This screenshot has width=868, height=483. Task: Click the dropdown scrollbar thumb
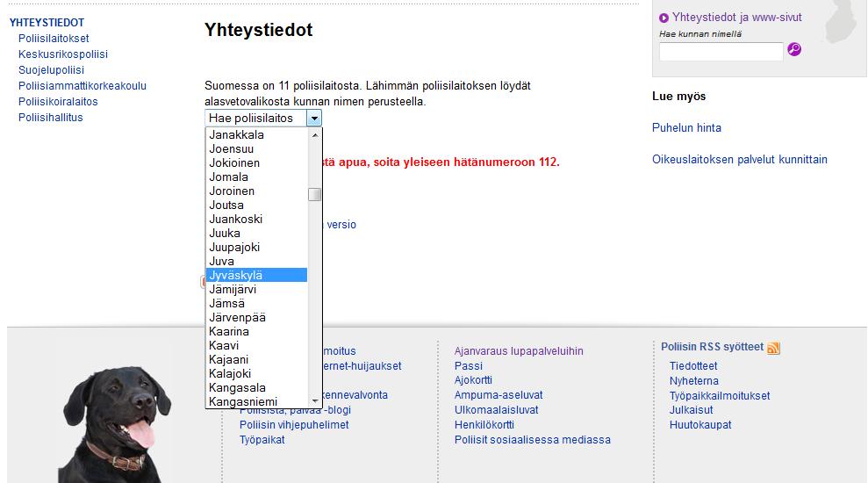(x=314, y=194)
